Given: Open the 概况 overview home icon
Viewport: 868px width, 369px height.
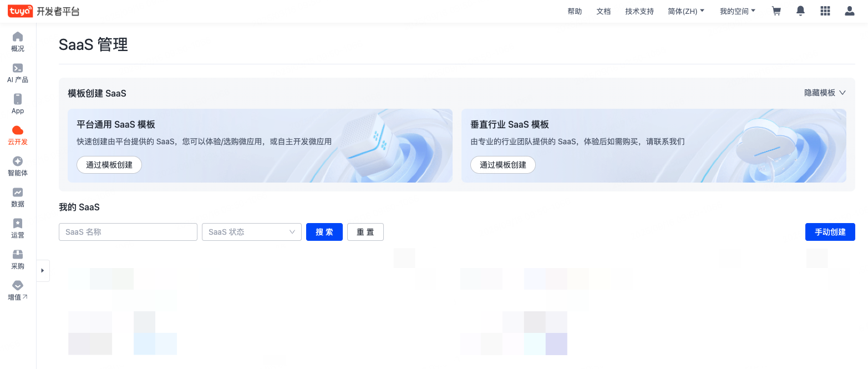Looking at the screenshot, I should tap(18, 37).
